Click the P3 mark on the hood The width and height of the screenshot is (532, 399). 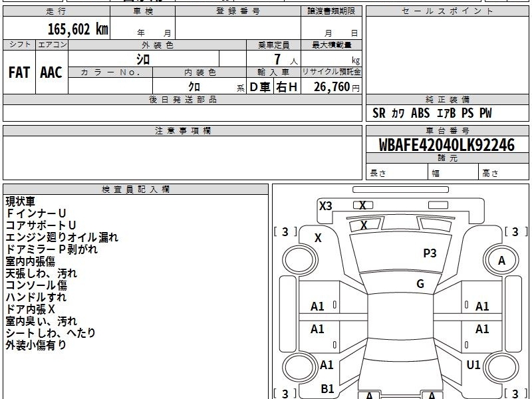click(x=430, y=253)
